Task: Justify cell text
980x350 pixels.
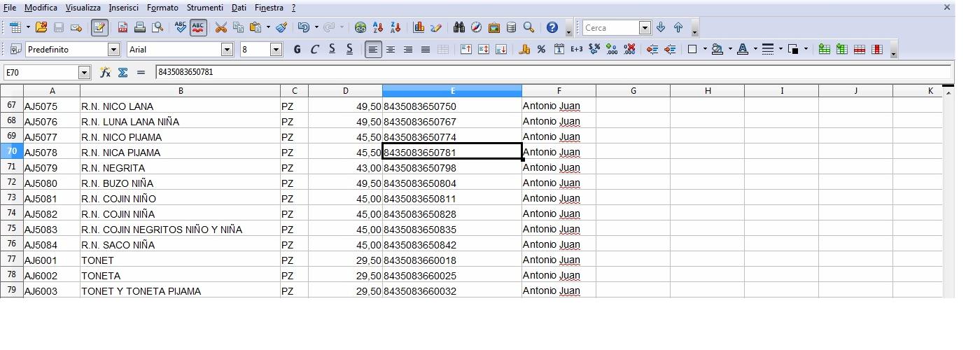Action: (425, 49)
